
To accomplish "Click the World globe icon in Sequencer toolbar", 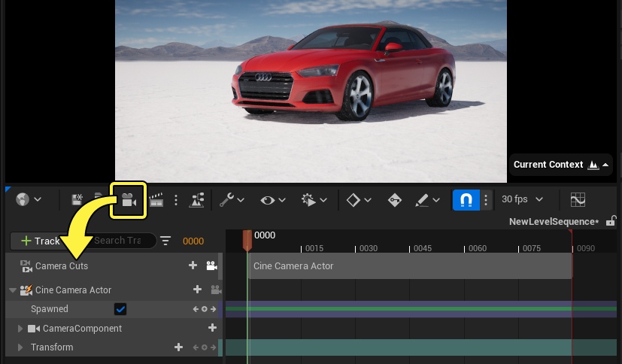I will click(23, 199).
